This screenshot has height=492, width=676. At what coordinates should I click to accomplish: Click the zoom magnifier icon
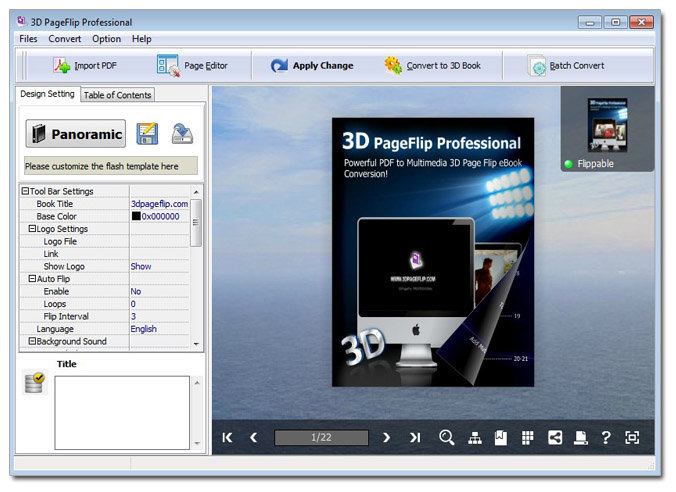[x=447, y=437]
